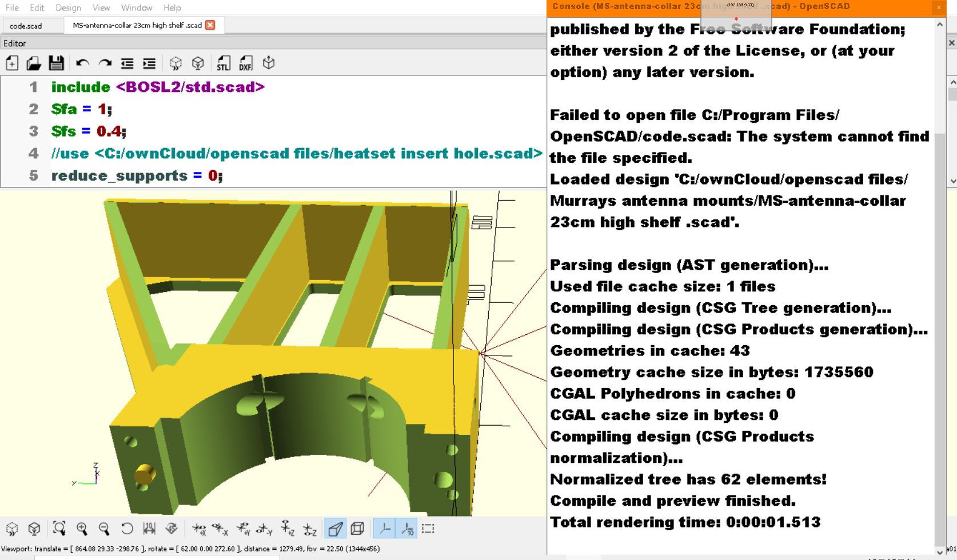The width and height of the screenshot is (957, 560).
Task: Toggle show axes in viewport
Action: click(385, 529)
